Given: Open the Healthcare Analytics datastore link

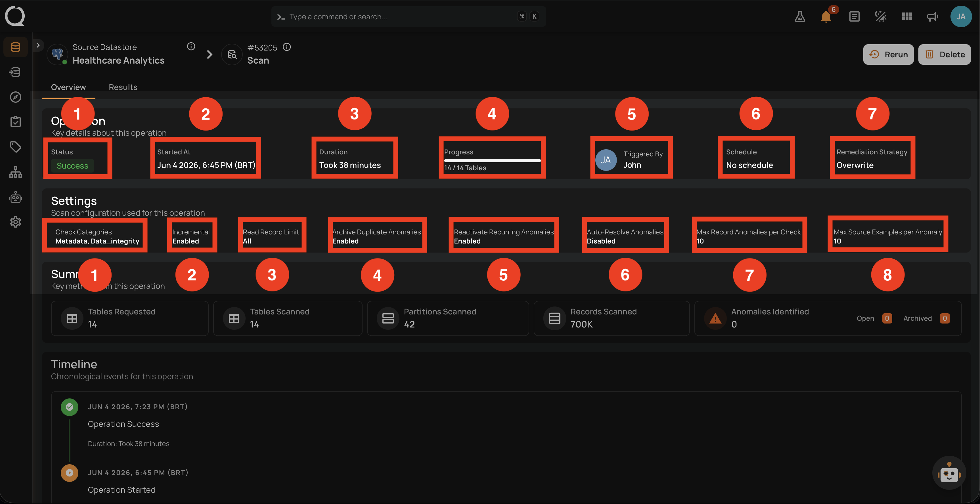Looking at the screenshot, I should [x=118, y=60].
